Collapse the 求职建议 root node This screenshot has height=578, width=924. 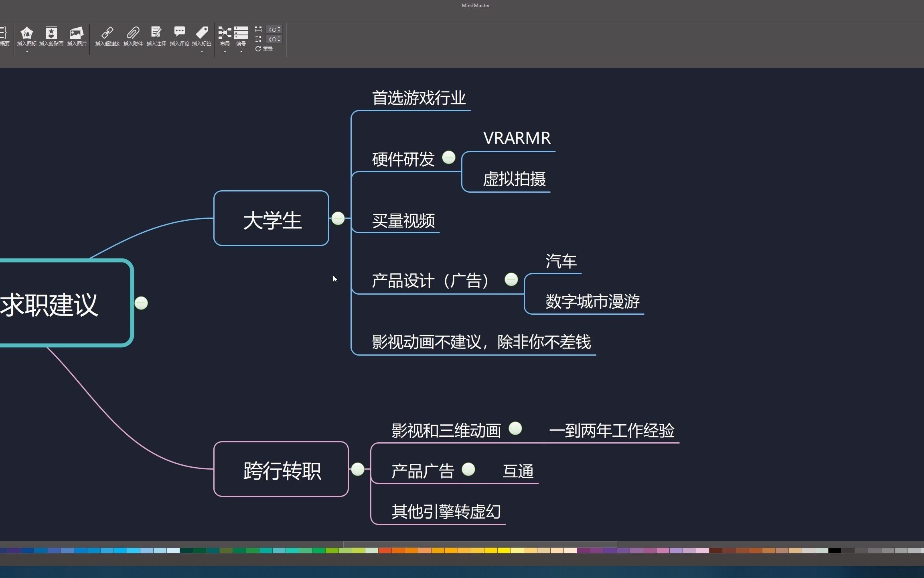[x=141, y=303]
